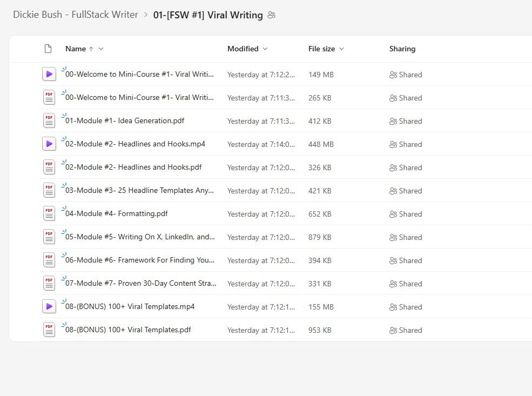Image resolution: width=532 pixels, height=396 pixels.
Task: Select the 448 MB file size cell
Action: (321, 145)
